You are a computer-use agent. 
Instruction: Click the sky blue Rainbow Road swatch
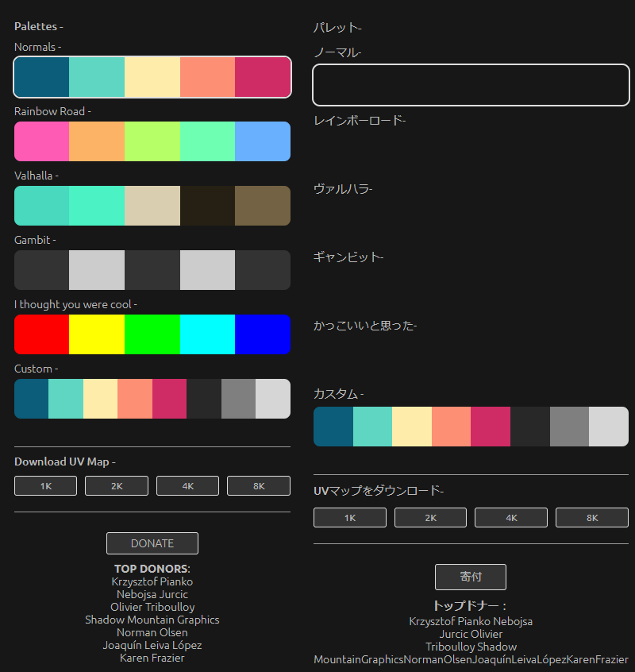262,141
